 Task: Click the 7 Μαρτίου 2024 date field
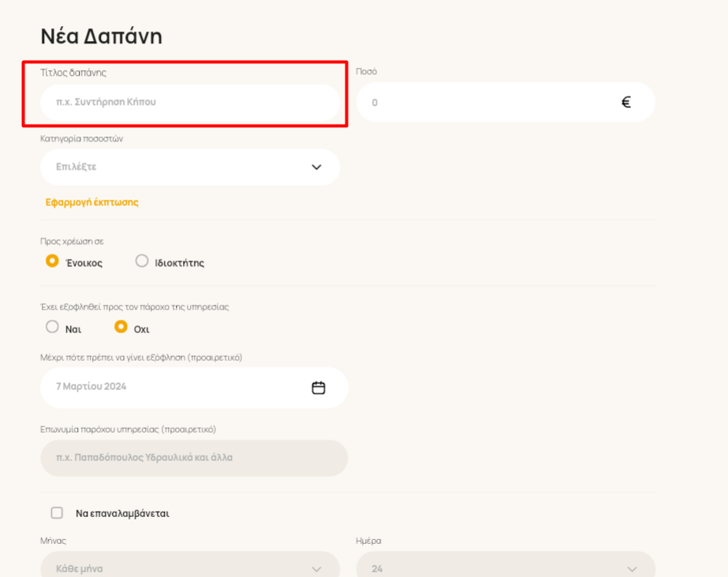click(194, 388)
